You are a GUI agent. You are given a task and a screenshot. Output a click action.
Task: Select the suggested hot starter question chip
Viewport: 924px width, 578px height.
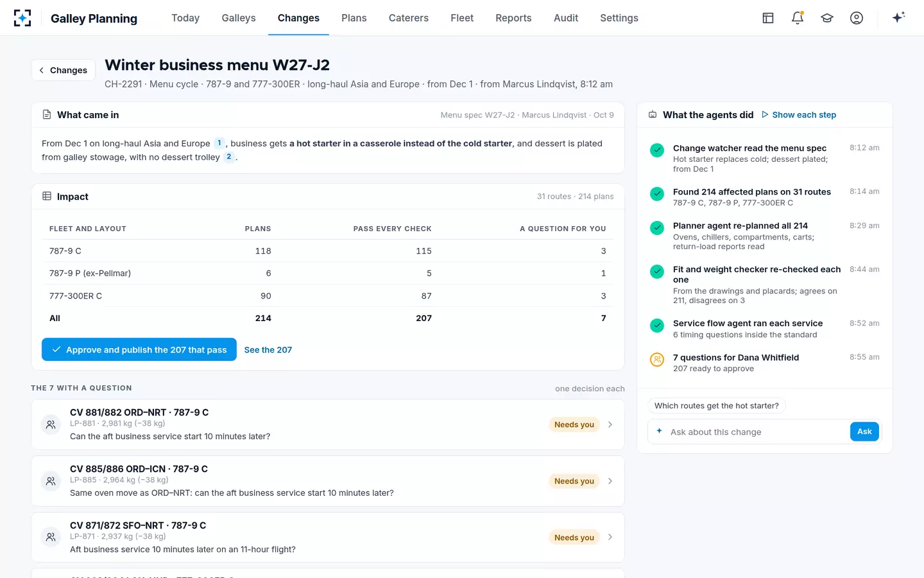click(717, 406)
